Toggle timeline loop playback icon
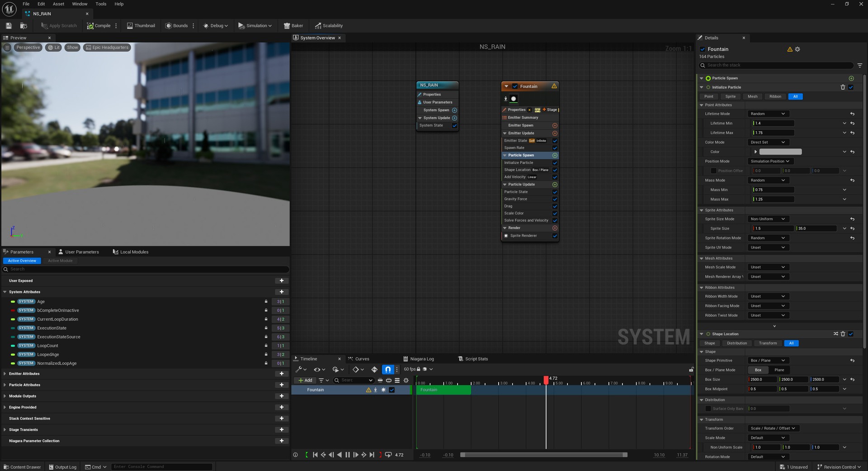Screen dimensions: 868x471 coord(388,455)
